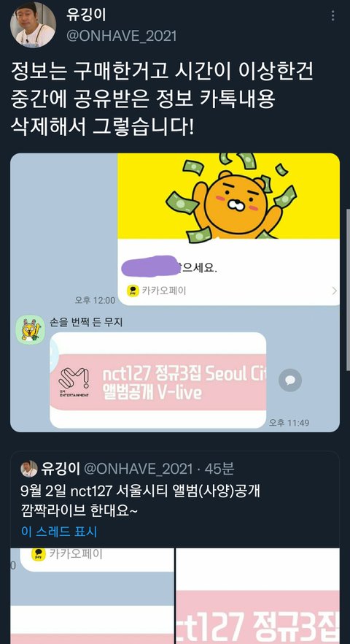Viewport: 350px width, 644px height.
Task: Click 유깅이 display name at the top
Action: tap(86, 15)
